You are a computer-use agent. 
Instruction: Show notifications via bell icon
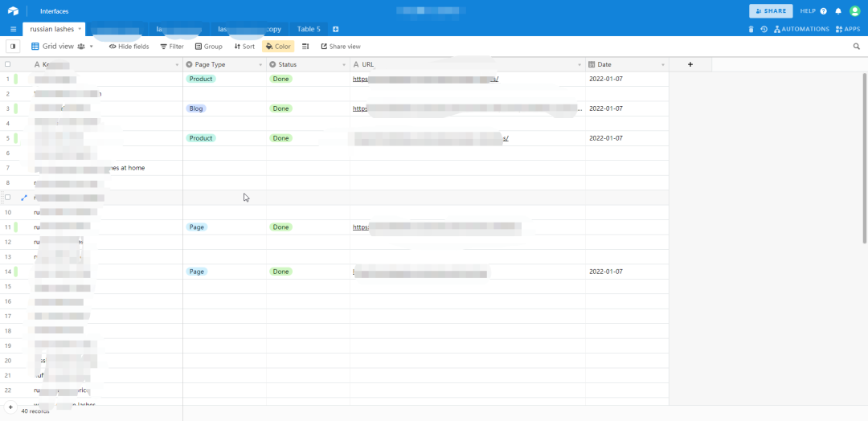pyautogui.click(x=838, y=11)
